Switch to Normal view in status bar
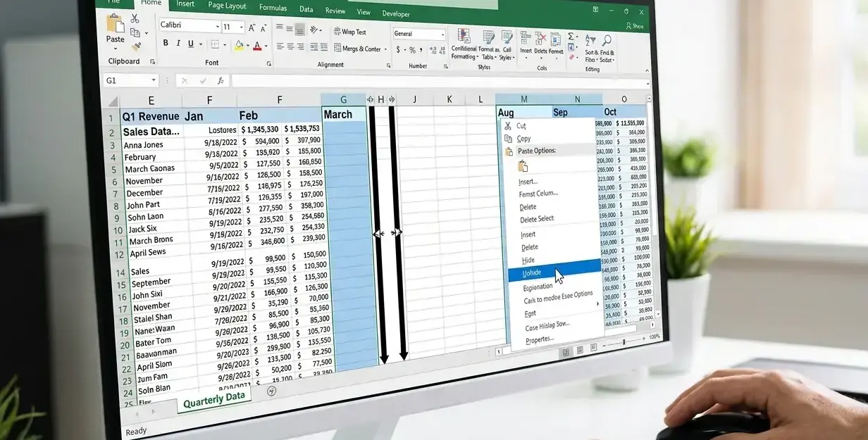The width and height of the screenshot is (868, 440). [x=565, y=351]
